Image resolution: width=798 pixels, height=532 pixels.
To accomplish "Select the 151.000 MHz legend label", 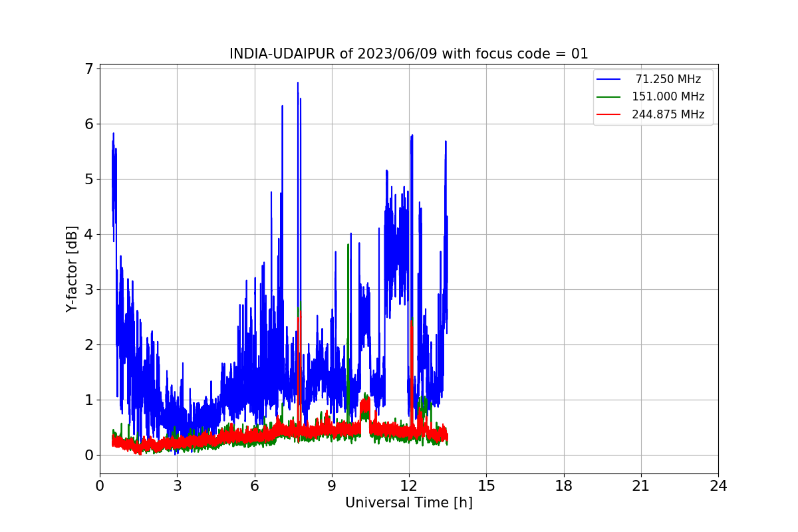I will point(668,96).
